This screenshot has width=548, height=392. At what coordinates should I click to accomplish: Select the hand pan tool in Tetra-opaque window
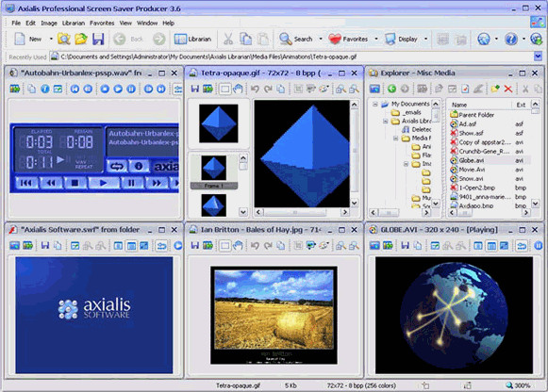(238, 89)
